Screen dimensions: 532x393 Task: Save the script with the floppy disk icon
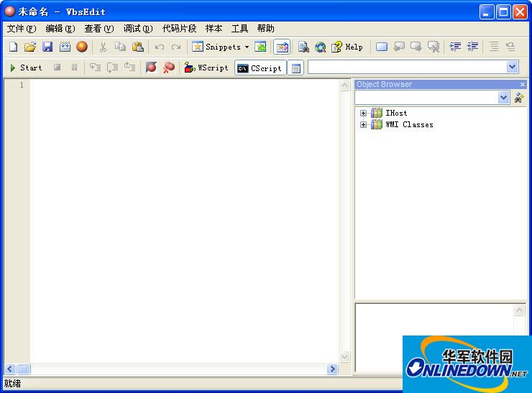[x=47, y=47]
